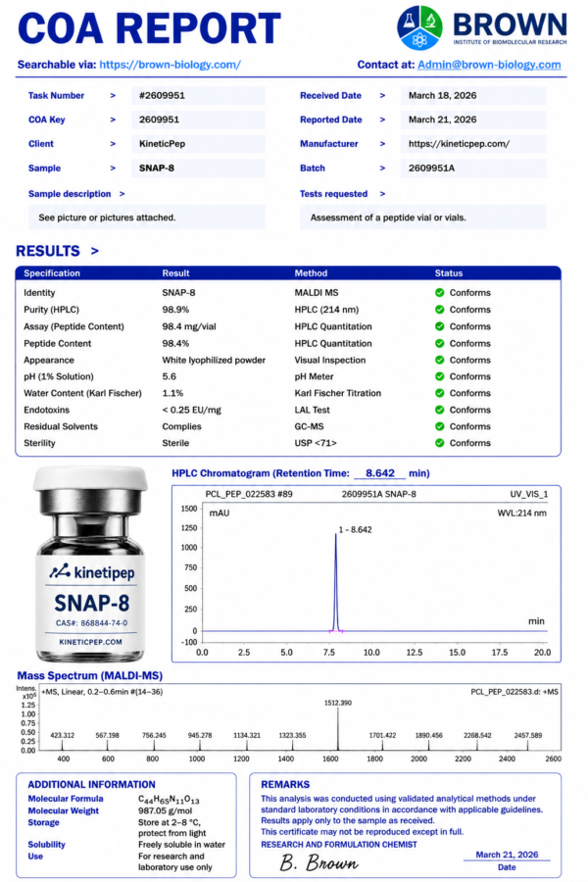
Task: Click the green check icon for Sterility
Action: (439, 443)
